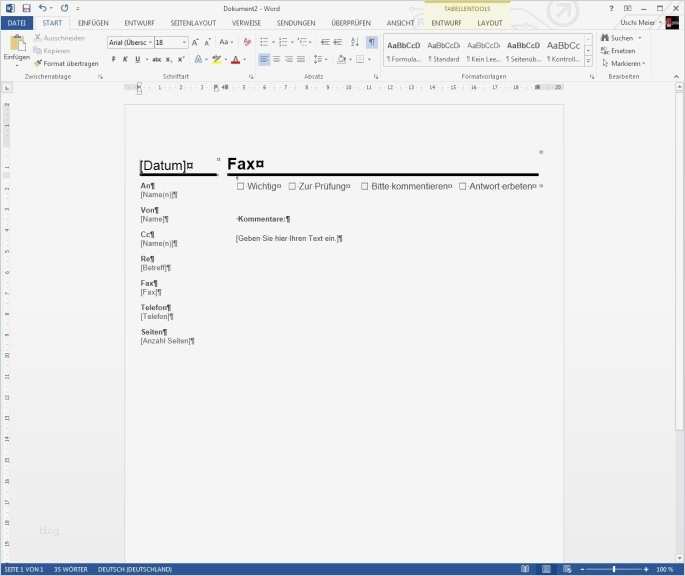Screen dimensions: 685x576
Task: Open the font size dropdown
Action: (184, 42)
